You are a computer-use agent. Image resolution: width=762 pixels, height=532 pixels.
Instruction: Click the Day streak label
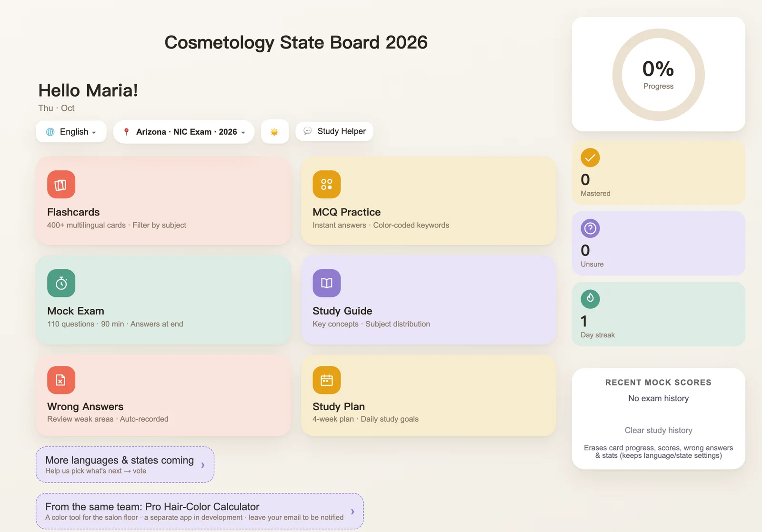point(598,335)
